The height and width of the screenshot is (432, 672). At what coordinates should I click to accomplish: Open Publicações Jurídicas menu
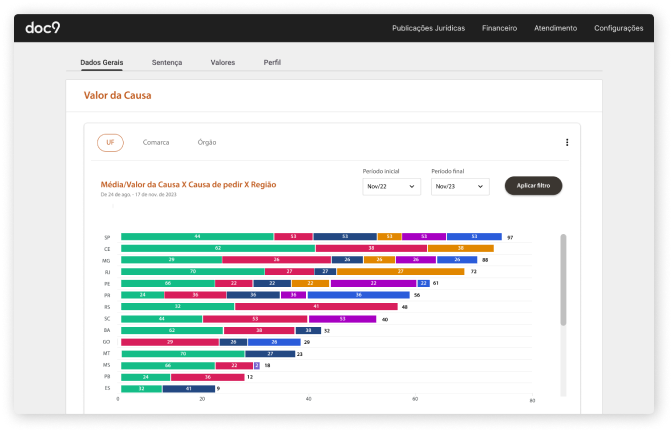click(428, 28)
